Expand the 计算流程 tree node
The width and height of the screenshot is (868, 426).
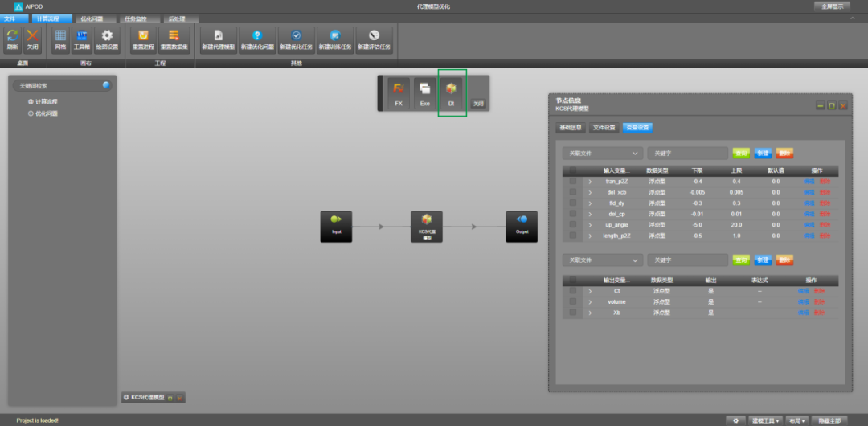tap(31, 102)
